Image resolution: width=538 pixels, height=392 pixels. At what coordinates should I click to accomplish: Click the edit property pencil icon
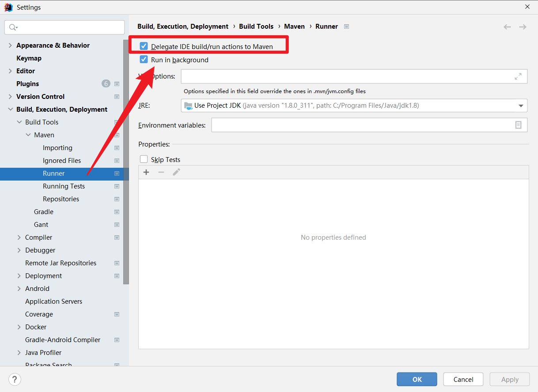(x=176, y=172)
